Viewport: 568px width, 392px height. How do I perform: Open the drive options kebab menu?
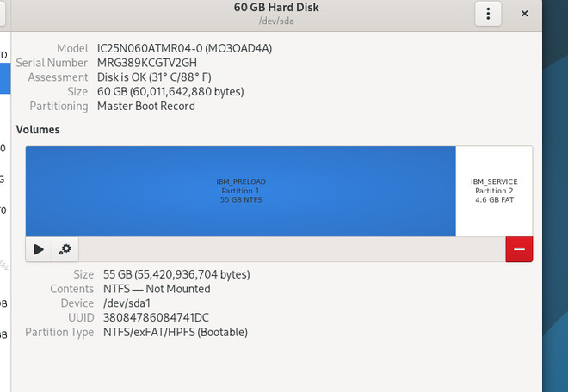click(x=488, y=14)
